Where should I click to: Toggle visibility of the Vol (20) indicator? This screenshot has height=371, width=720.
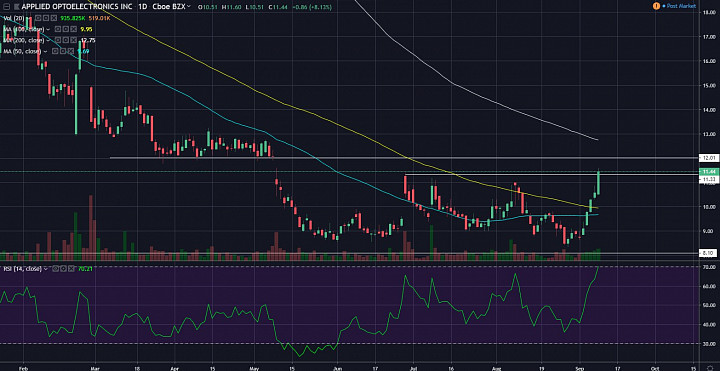click(x=38, y=18)
